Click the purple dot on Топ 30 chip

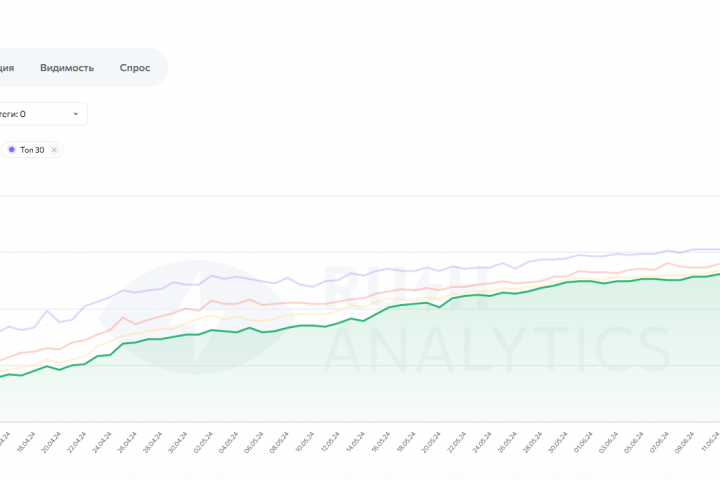point(11,150)
